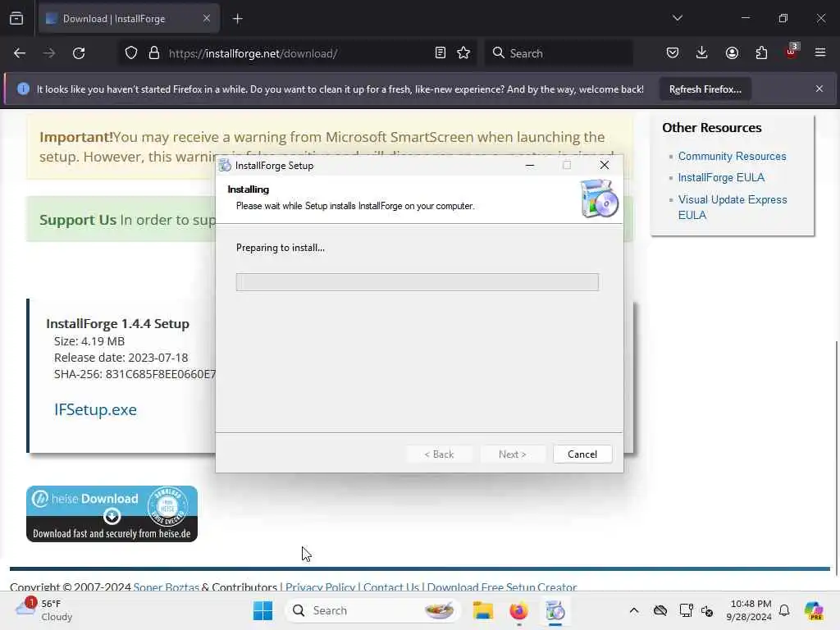The height and width of the screenshot is (630, 840).
Task: View site security via the padlock icon
Action: click(x=154, y=53)
